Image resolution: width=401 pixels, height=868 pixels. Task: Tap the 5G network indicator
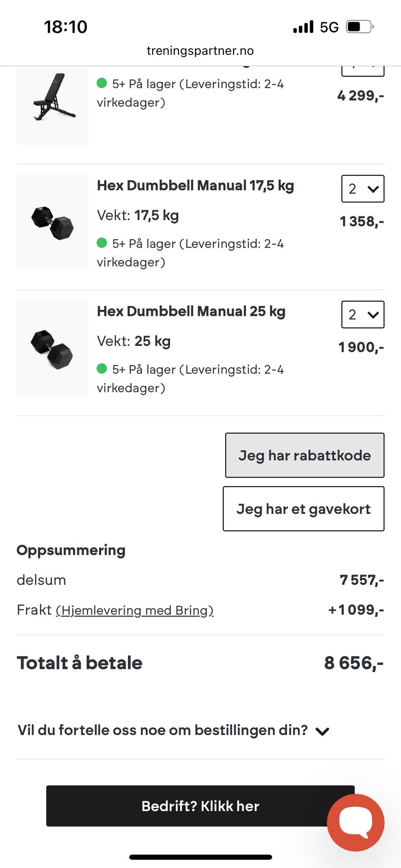coord(329,27)
